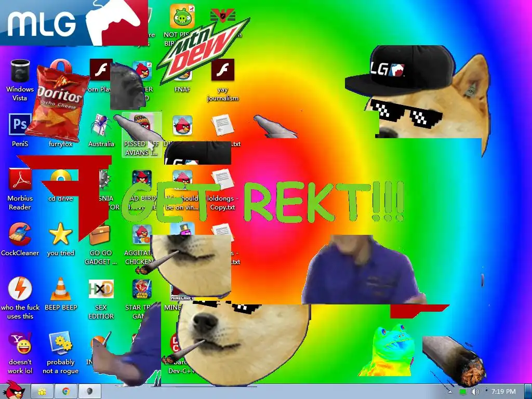Select the PISSED OFF AVIANS highlighted icon
The image size is (532, 399).
[141, 135]
